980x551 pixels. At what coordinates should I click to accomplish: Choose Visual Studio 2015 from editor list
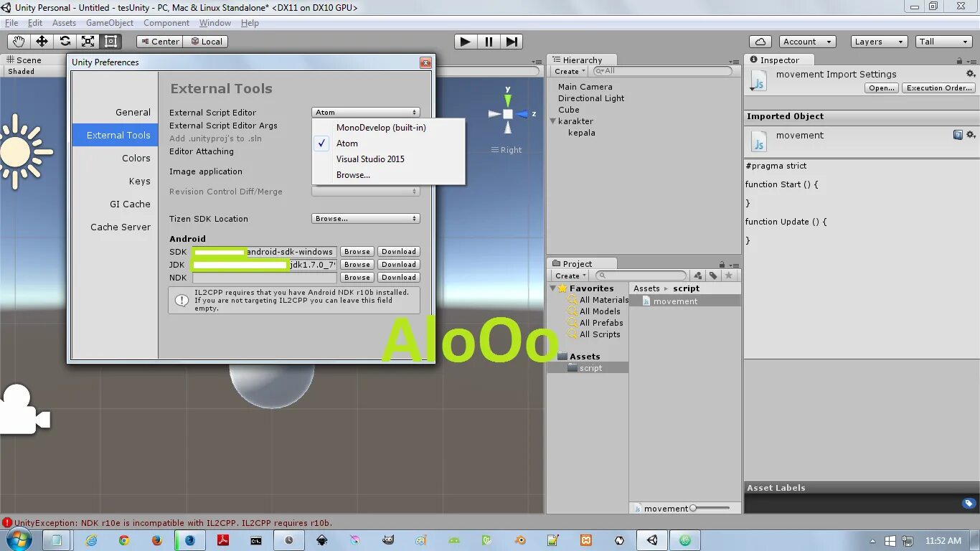point(370,159)
